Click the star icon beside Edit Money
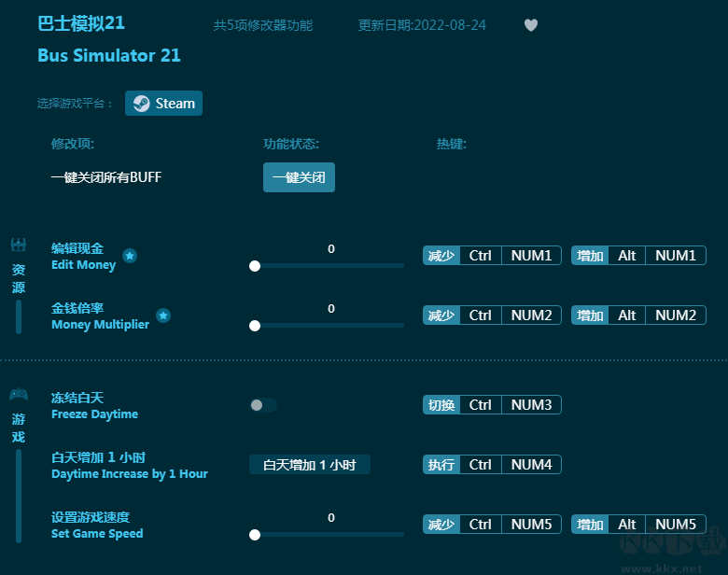Screen dimensions: 728x575 [130, 256]
